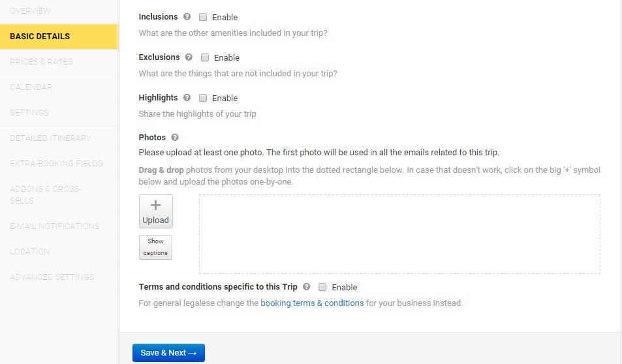Open Prices & Rates in sidebar
Image resolution: width=622 pixels, height=364 pixels.
(x=41, y=62)
